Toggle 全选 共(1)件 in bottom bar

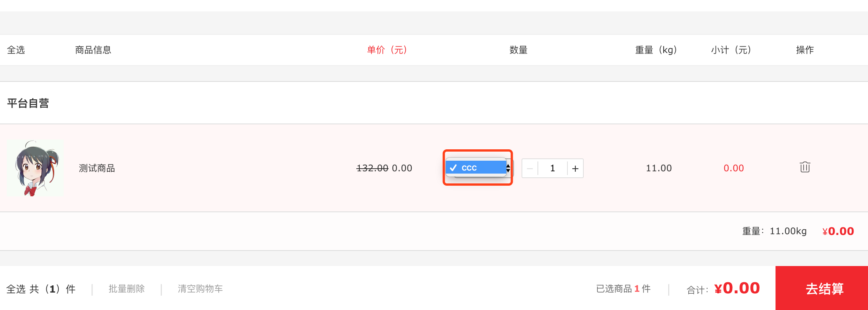pos(41,289)
